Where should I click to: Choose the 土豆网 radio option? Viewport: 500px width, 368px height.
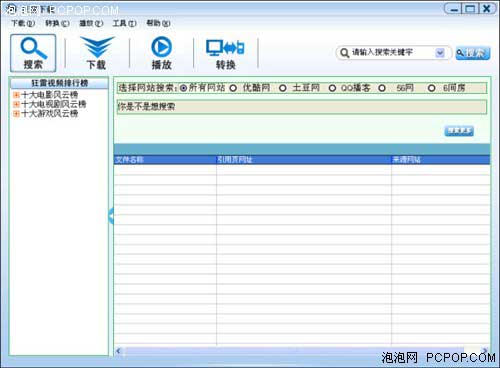(283, 88)
